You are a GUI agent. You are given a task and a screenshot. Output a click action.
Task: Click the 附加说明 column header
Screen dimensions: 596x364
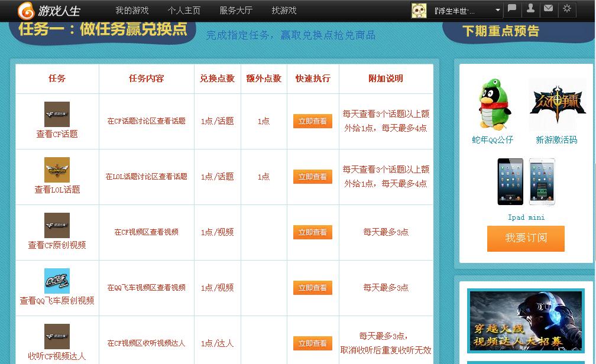tap(386, 78)
